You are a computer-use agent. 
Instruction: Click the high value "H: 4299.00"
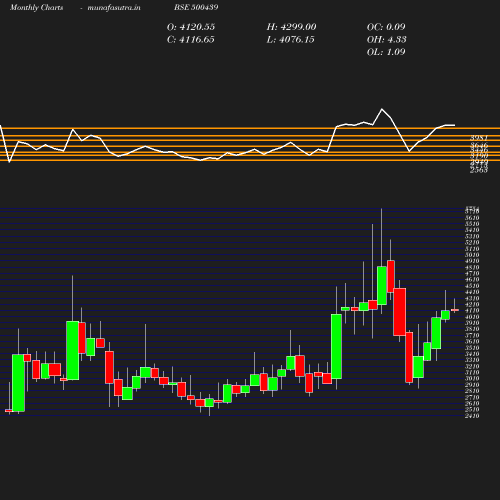click(291, 27)
